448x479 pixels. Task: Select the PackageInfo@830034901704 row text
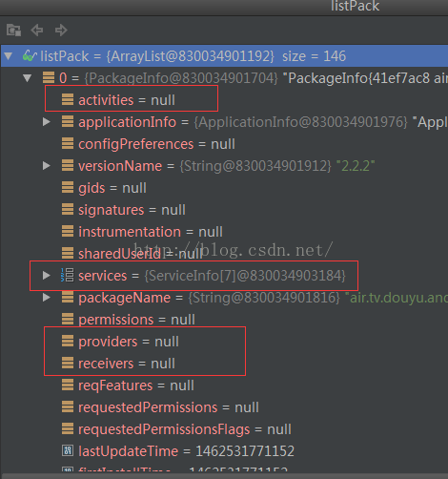coord(181,78)
